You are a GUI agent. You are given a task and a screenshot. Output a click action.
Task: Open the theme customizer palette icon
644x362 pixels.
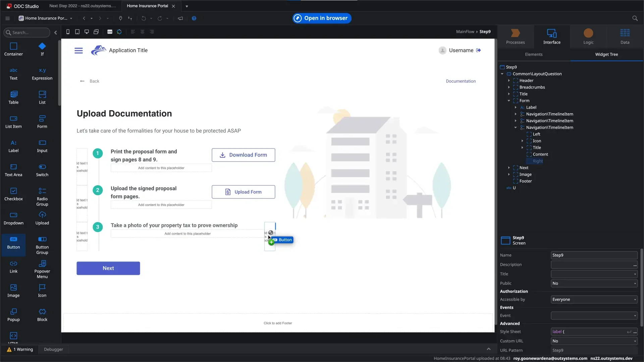pyautogui.click(x=119, y=32)
